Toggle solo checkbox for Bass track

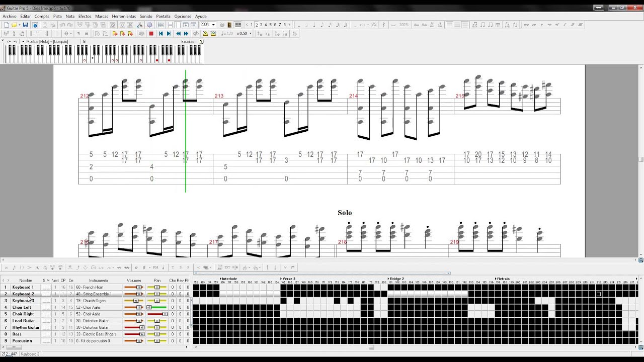point(44,334)
